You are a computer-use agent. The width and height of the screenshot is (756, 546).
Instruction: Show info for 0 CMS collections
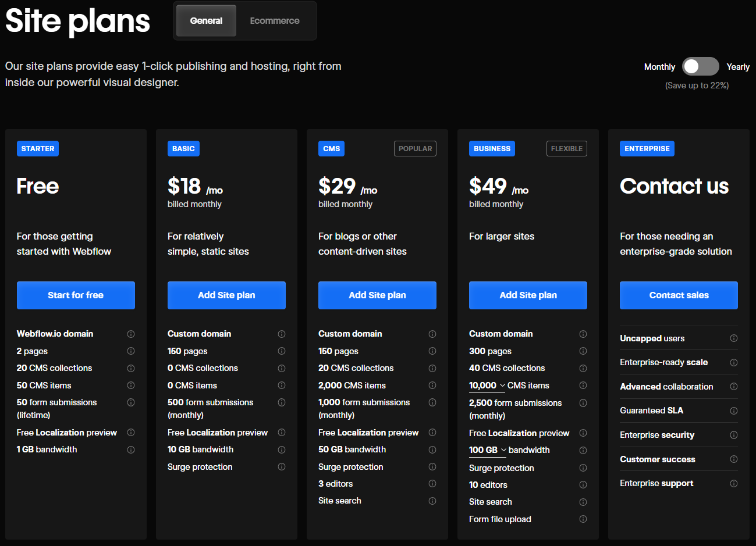coord(282,368)
